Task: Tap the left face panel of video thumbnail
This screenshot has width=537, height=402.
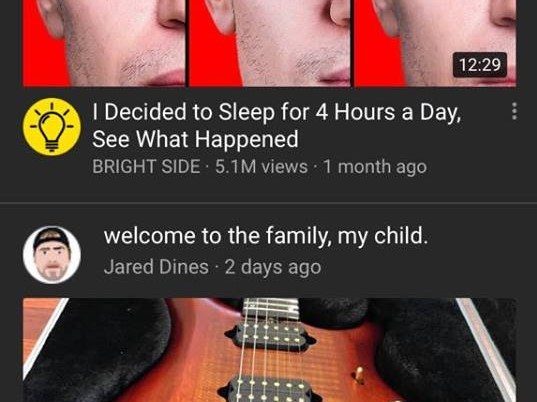Action: (104, 43)
